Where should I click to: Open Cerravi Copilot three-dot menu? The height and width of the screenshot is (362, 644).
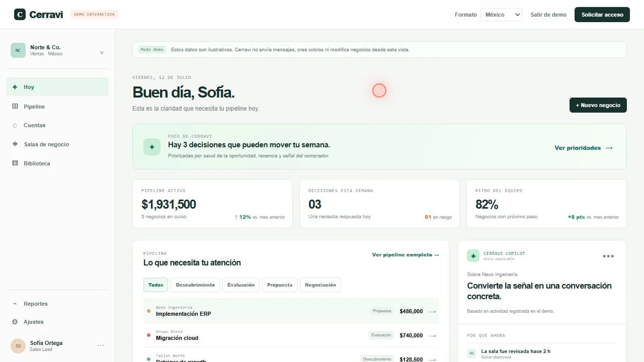[608, 256]
